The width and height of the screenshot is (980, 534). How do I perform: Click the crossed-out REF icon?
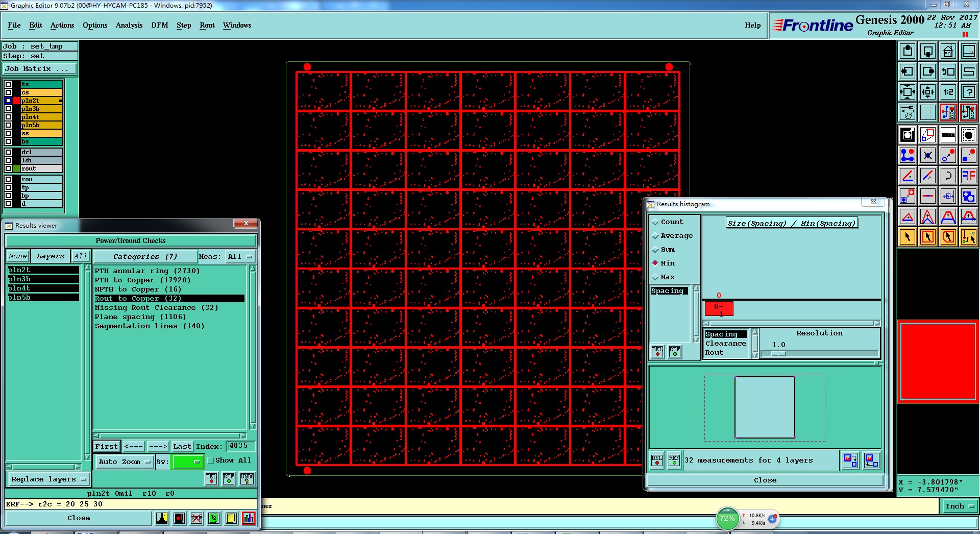point(197,518)
